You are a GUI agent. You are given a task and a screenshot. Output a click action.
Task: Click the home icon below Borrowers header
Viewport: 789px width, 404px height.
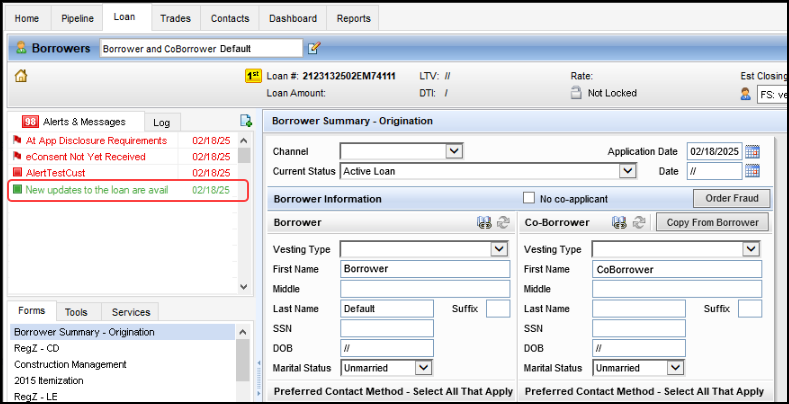[20, 76]
